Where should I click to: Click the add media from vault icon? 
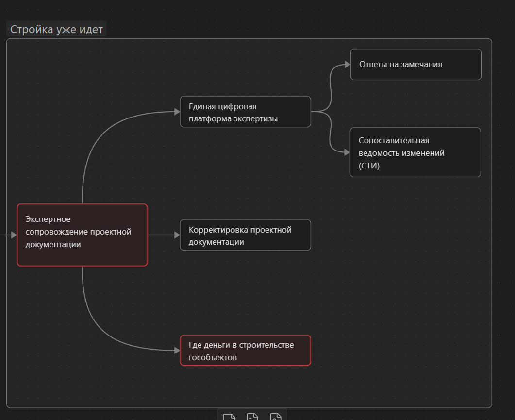275,417
